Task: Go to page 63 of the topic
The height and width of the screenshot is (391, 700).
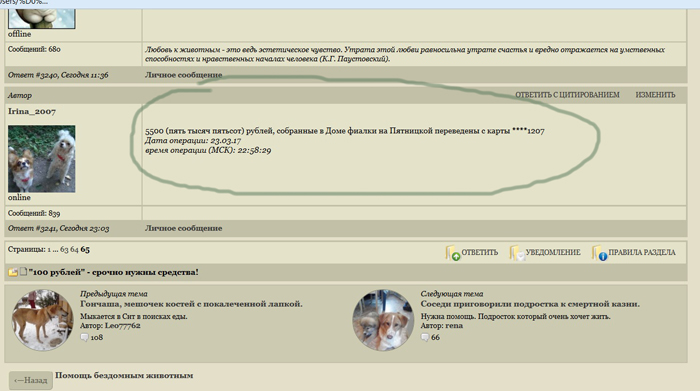Action: [64, 250]
